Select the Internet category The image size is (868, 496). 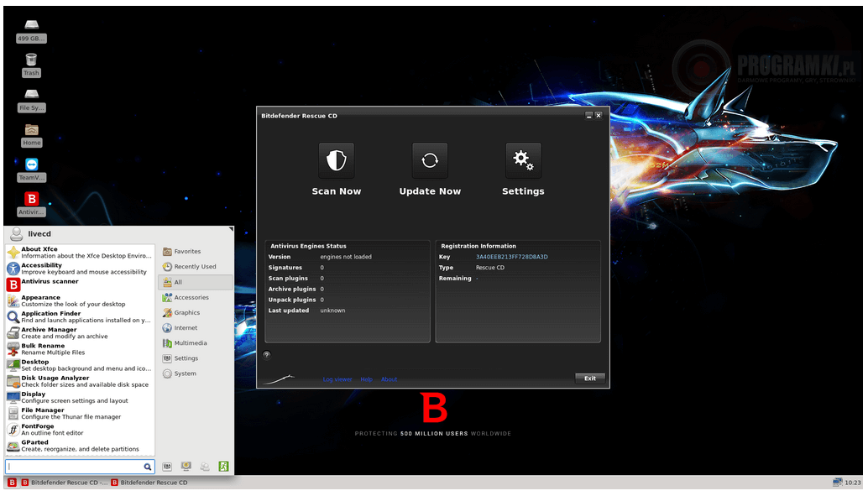pos(196,327)
